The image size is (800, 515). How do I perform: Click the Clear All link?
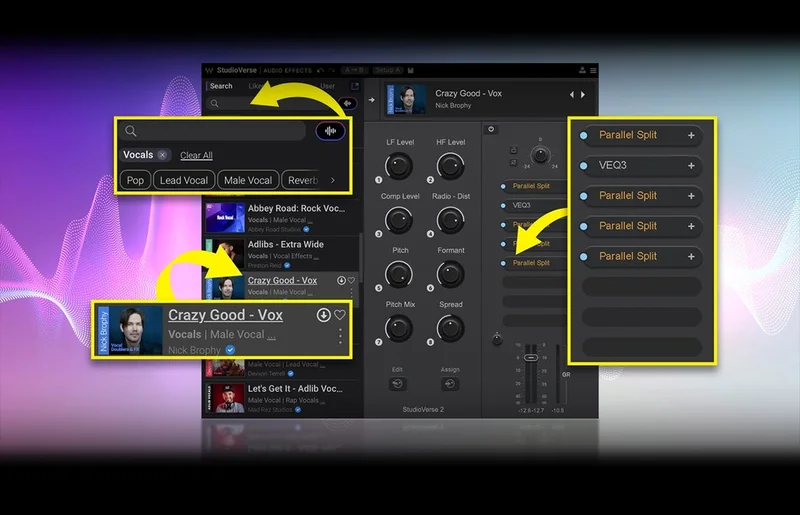tap(196, 155)
